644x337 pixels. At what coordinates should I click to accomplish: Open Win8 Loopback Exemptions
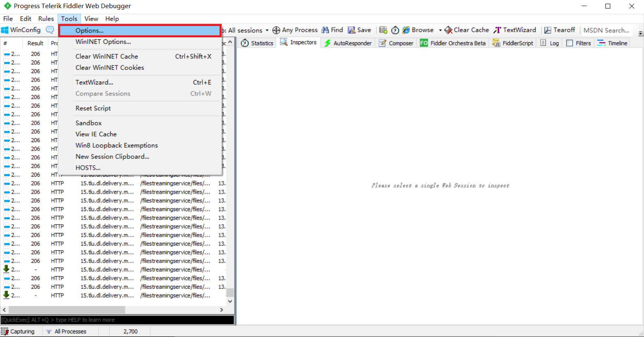tap(140, 145)
